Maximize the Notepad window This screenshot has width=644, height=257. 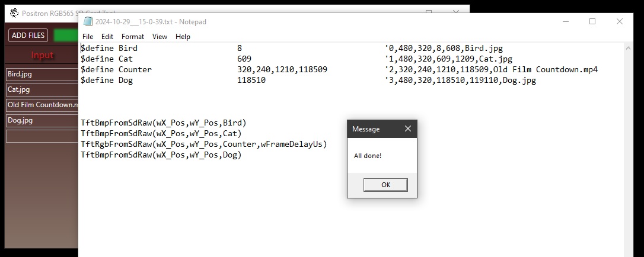click(592, 21)
